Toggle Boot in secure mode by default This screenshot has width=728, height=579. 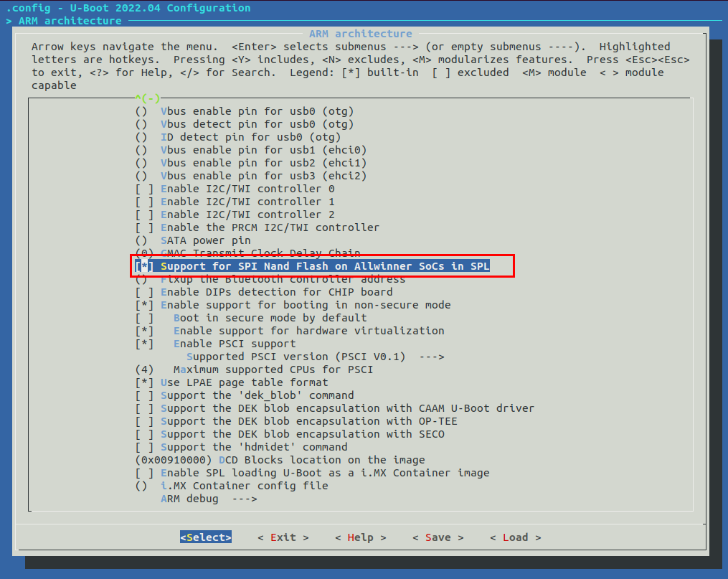pos(251,318)
